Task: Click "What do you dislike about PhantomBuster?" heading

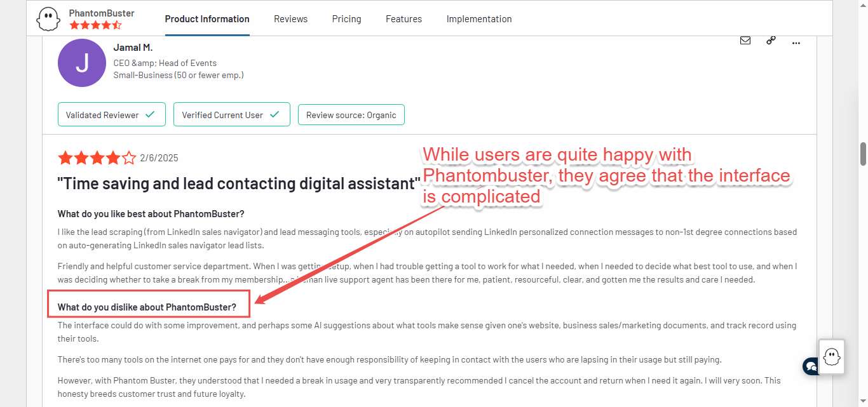Action: click(x=147, y=307)
